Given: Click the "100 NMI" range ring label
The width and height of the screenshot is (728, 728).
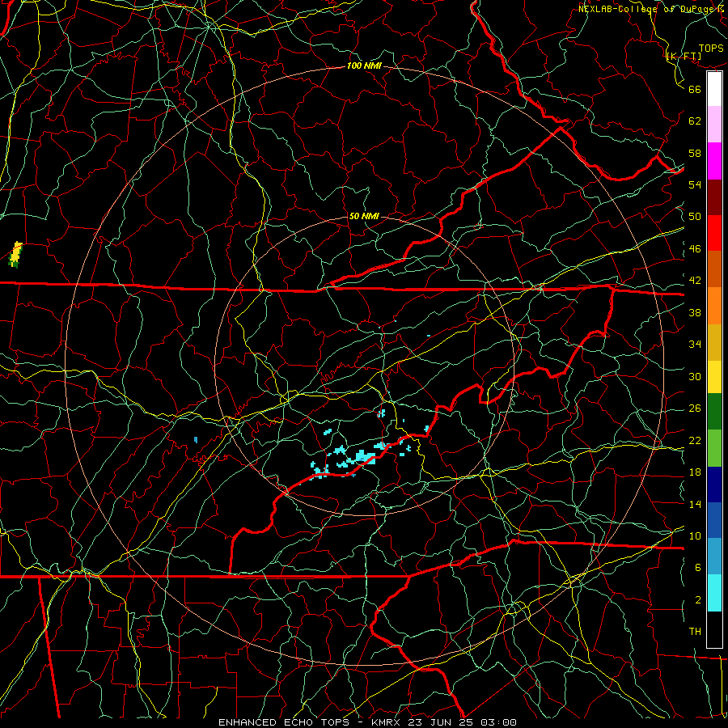Looking at the screenshot, I should (x=364, y=66).
